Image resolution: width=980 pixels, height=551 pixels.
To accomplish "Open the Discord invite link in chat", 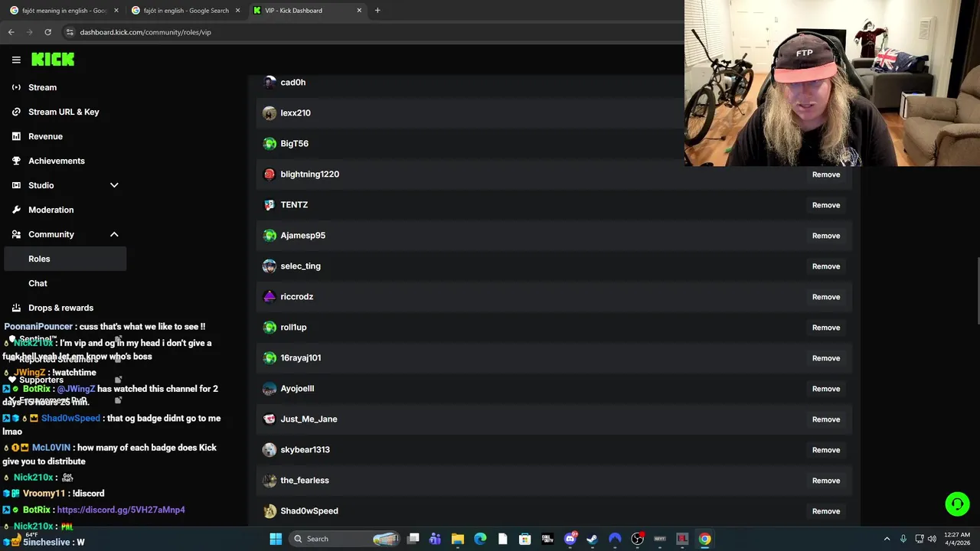I will pyautogui.click(x=121, y=510).
